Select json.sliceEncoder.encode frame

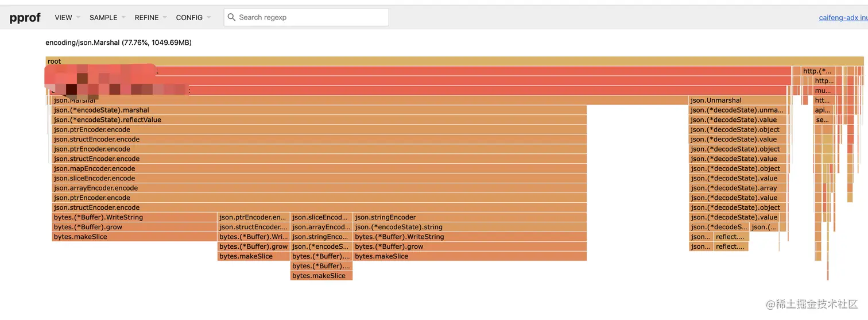(x=319, y=179)
